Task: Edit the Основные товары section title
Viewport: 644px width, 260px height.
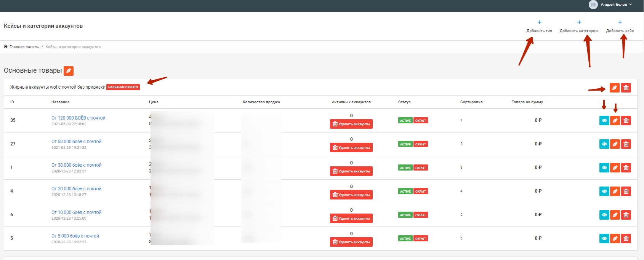Action: point(69,71)
